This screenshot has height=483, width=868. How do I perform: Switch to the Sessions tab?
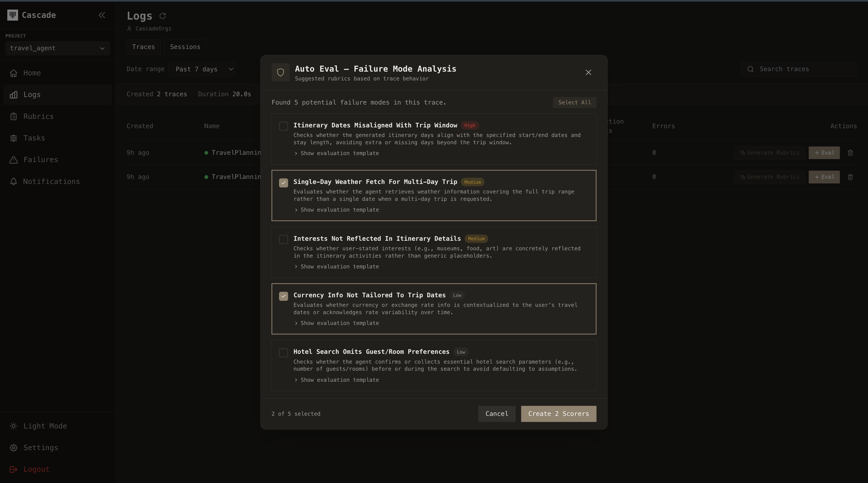click(x=185, y=47)
